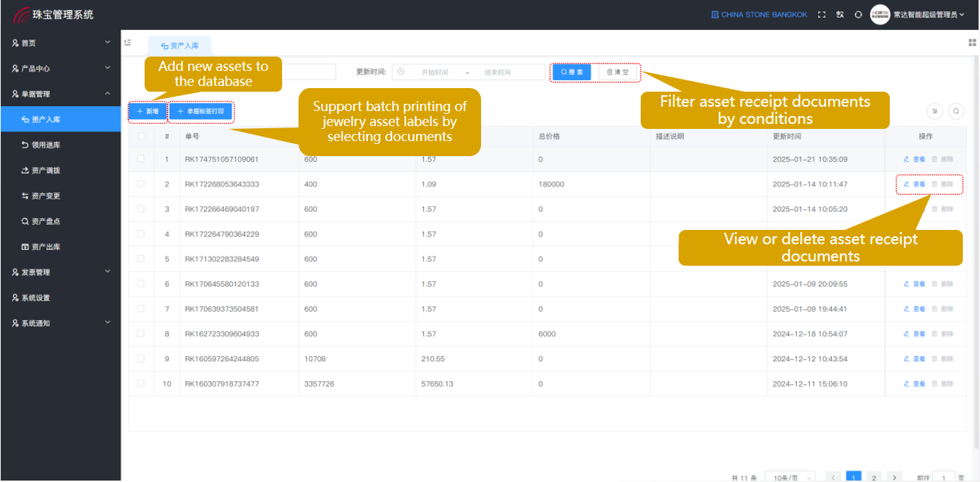The image size is (980, 482).
Task: Open 资产盘点 in the sidebar
Action: 46,221
